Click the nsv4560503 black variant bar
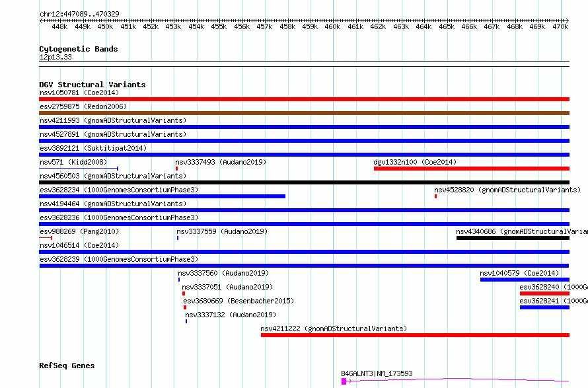This screenshot has width=588, height=388. (304, 182)
